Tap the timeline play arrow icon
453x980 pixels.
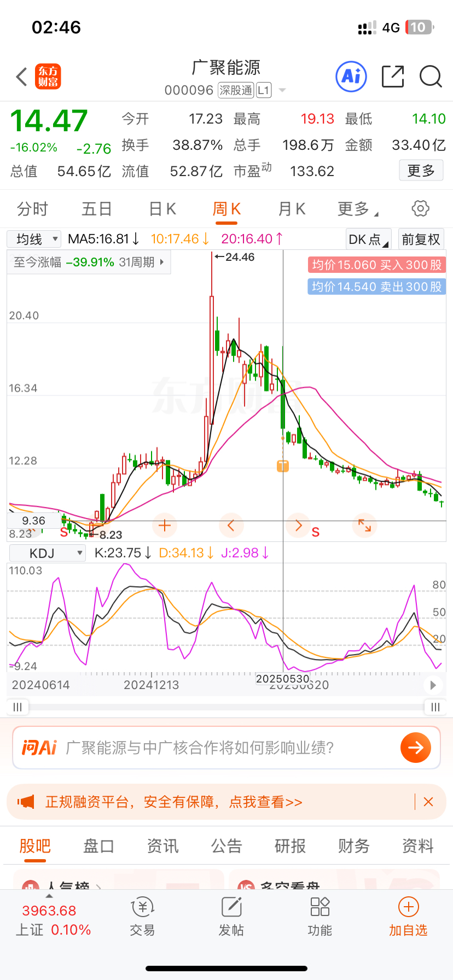[433, 685]
